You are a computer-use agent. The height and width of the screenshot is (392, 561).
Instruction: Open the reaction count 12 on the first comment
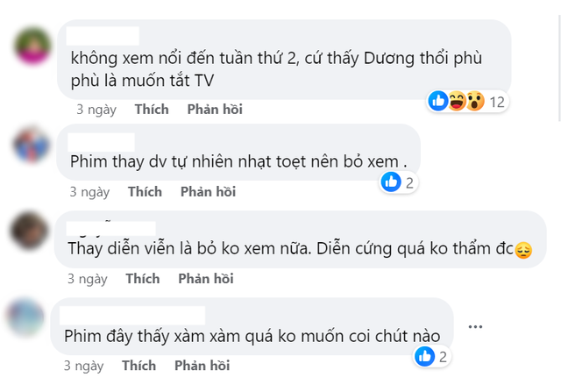(x=497, y=102)
